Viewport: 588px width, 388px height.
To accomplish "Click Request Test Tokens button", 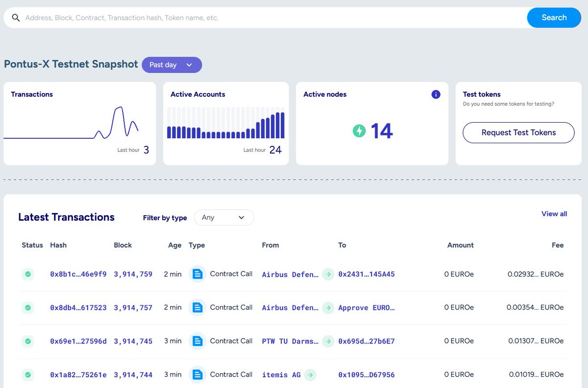I will click(518, 132).
